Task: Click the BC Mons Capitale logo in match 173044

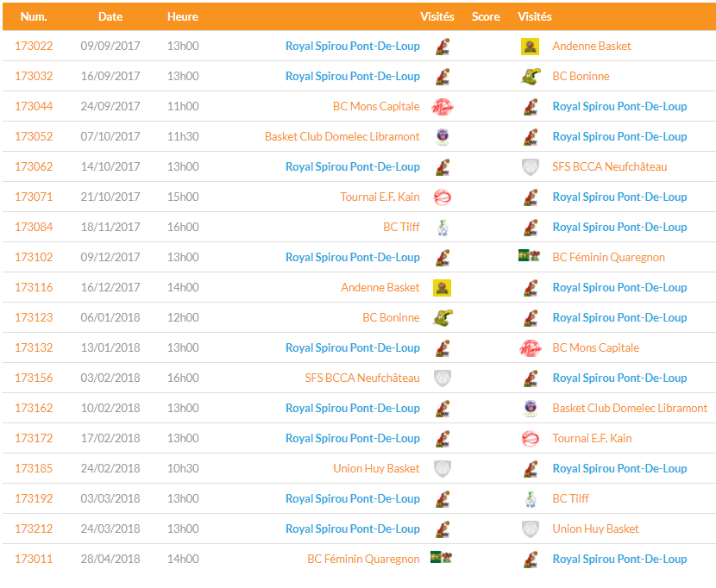Action: pos(442,106)
